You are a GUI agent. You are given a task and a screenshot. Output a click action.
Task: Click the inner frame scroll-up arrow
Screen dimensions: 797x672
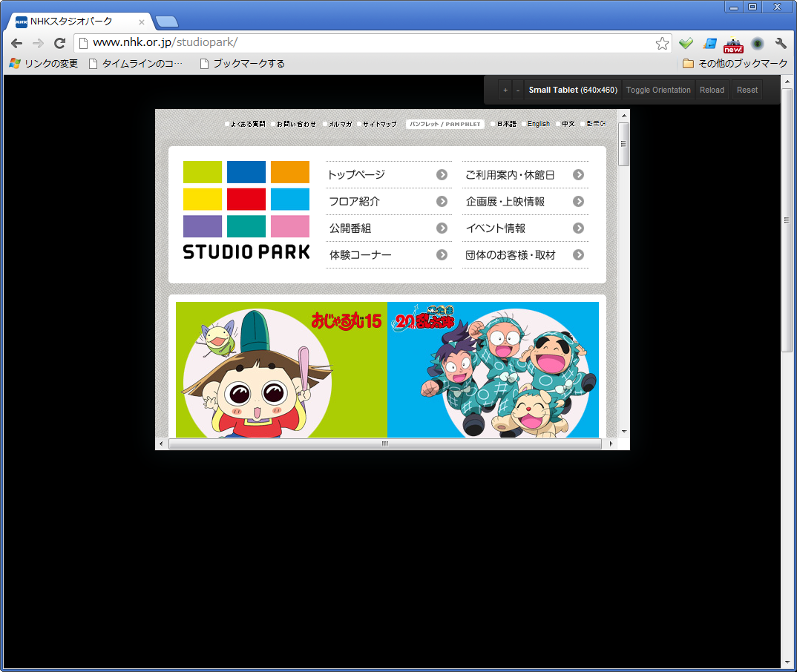point(623,115)
